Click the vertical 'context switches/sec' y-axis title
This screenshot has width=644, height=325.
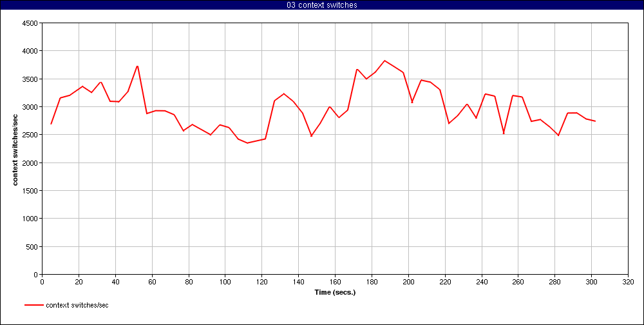(15, 148)
